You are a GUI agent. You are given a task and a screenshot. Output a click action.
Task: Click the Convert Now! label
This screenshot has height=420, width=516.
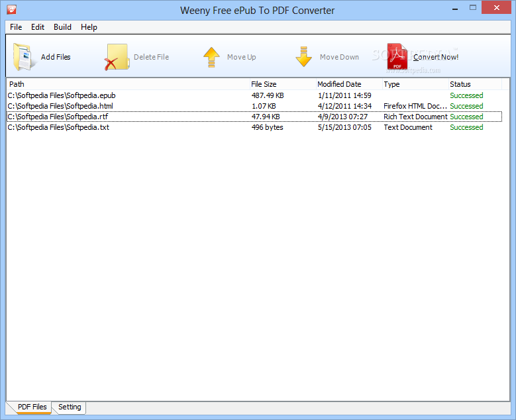pos(436,57)
